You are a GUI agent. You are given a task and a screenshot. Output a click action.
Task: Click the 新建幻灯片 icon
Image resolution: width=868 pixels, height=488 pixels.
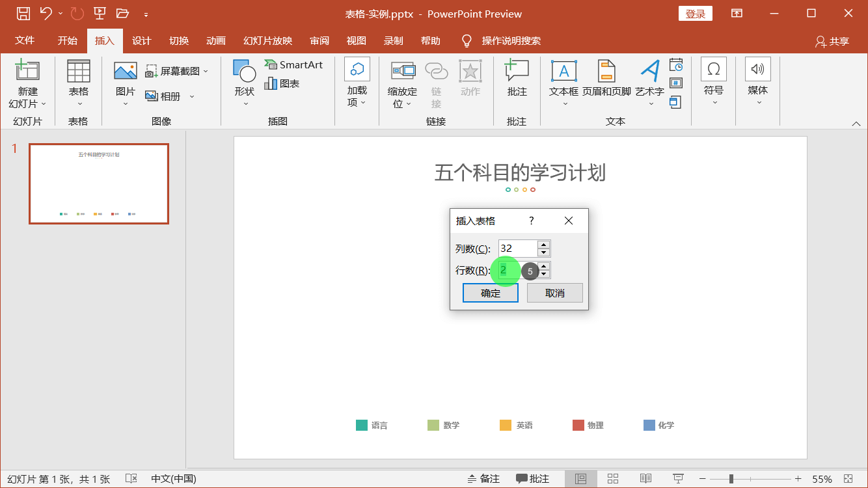click(27, 70)
